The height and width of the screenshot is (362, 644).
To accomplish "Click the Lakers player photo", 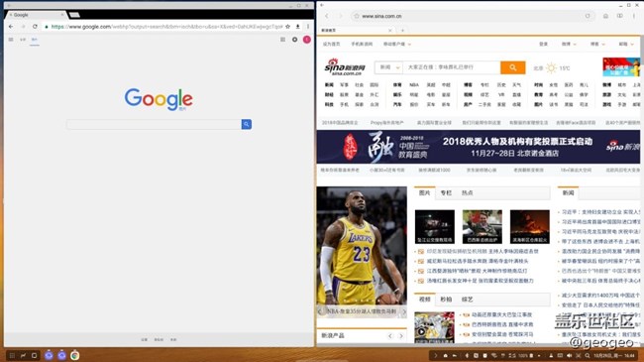I will (362, 246).
